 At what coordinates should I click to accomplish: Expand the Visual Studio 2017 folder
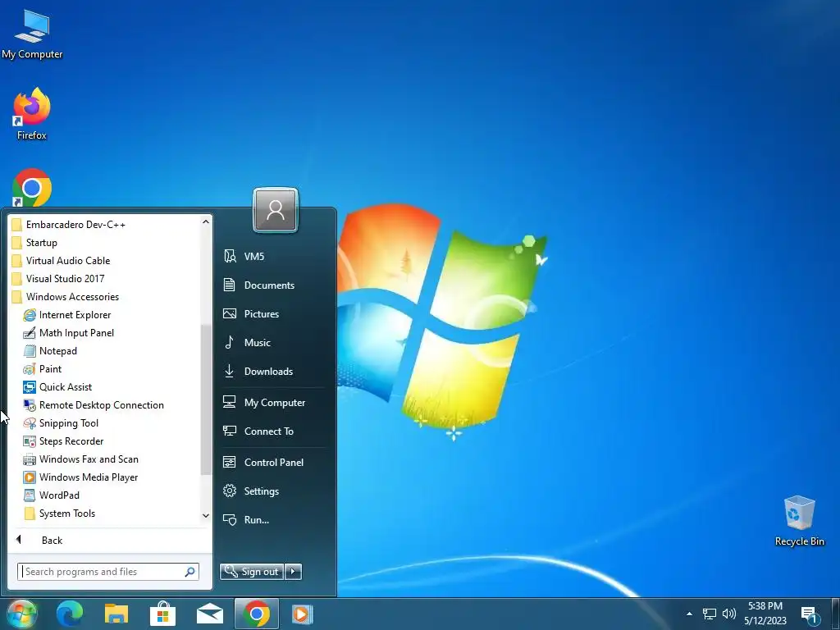point(57,279)
